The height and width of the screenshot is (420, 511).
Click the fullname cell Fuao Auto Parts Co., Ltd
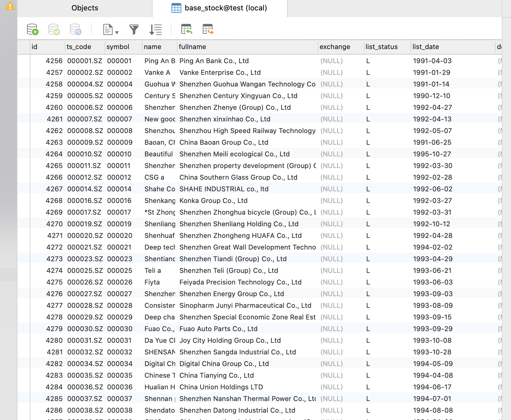coord(248,329)
